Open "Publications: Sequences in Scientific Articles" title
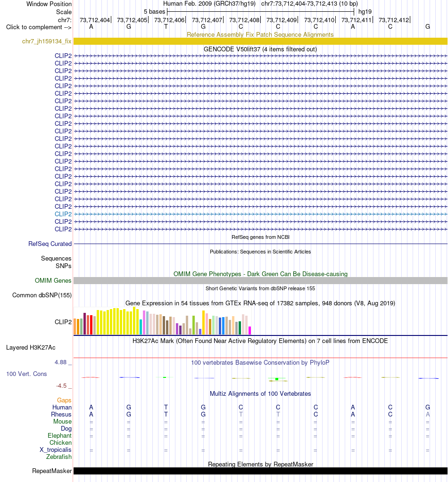 (260, 252)
